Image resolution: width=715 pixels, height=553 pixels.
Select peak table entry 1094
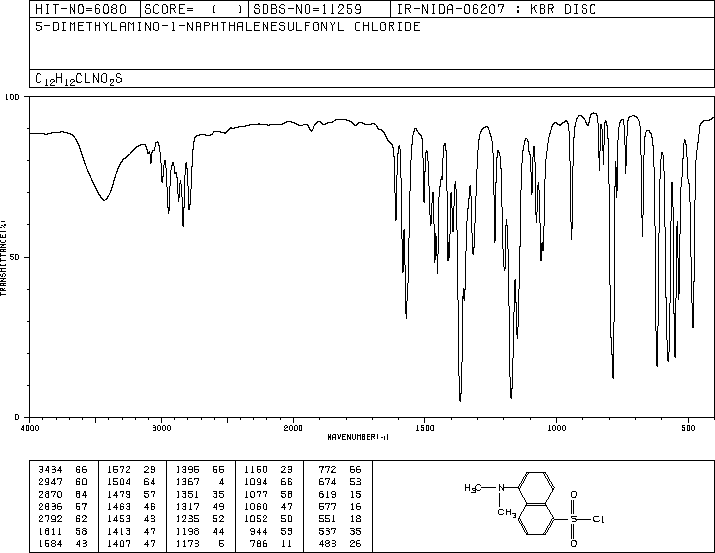coord(256,482)
